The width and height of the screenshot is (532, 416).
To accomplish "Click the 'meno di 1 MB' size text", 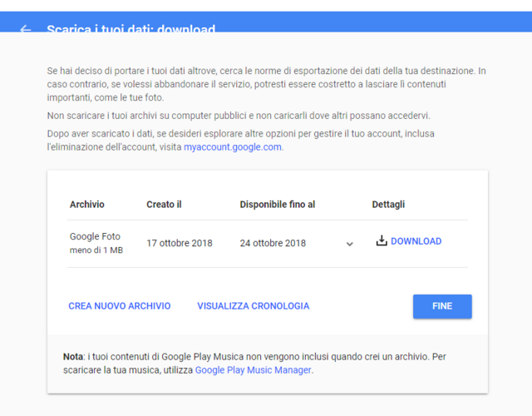I will pos(96,250).
